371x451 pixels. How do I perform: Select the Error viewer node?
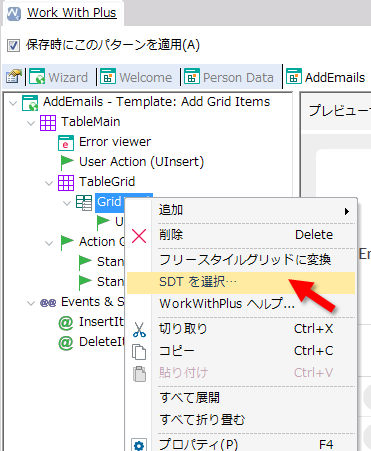pos(115,142)
